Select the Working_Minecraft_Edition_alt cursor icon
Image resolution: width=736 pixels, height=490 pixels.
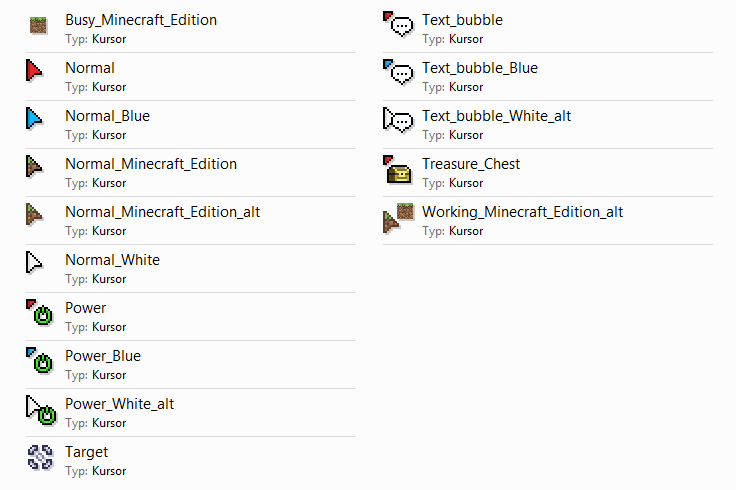pyautogui.click(x=399, y=218)
